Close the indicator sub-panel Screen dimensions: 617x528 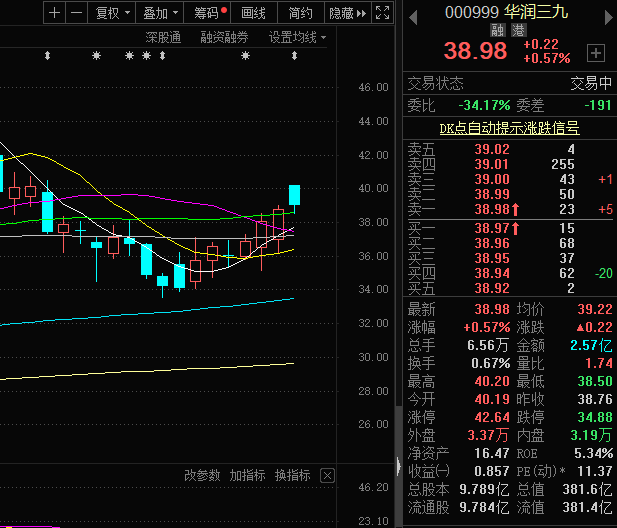327,476
